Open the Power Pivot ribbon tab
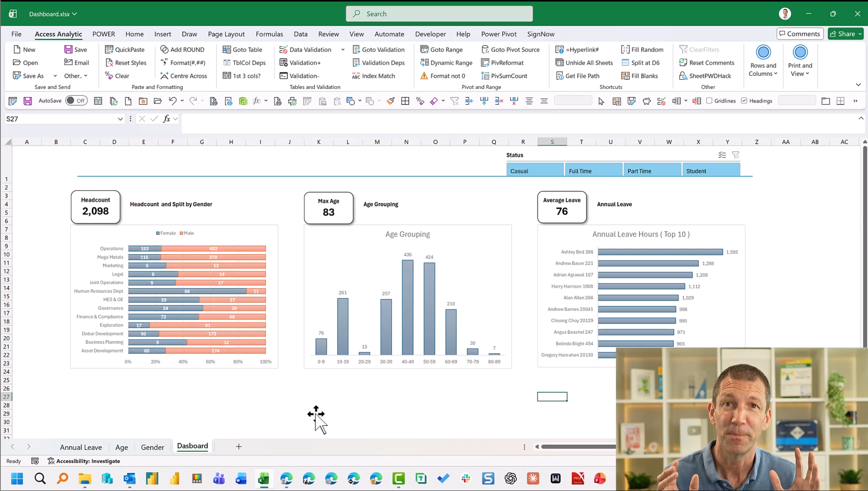 click(498, 34)
